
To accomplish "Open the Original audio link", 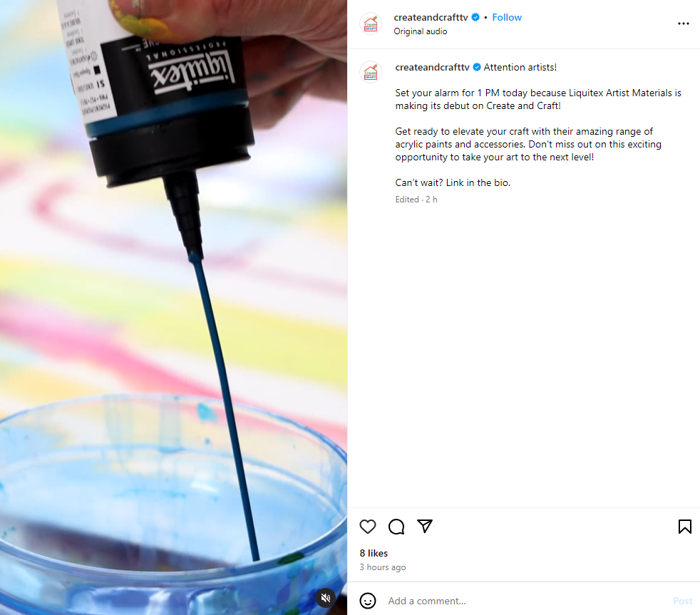I will 420,31.
